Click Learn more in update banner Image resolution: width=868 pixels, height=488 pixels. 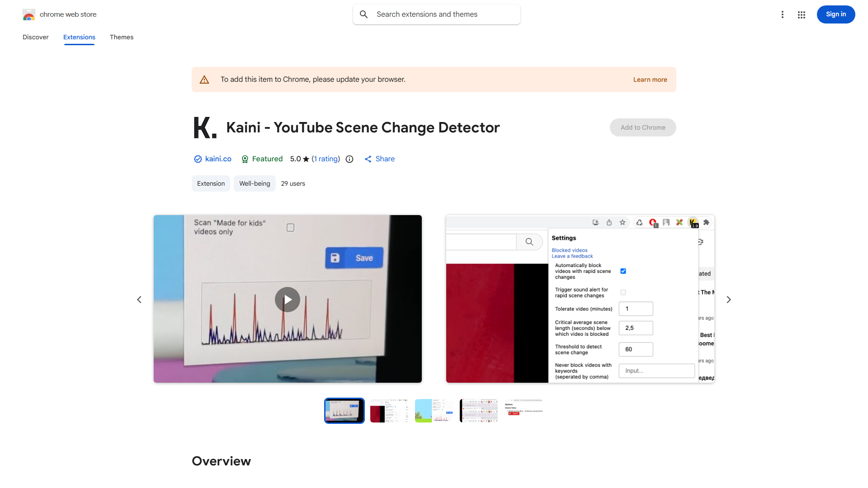[x=650, y=80]
